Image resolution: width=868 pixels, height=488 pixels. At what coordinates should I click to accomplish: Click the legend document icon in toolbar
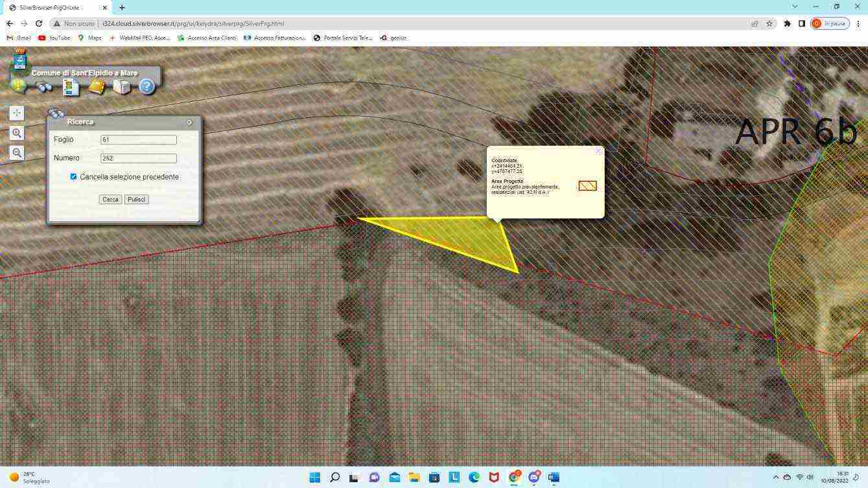coord(71,87)
